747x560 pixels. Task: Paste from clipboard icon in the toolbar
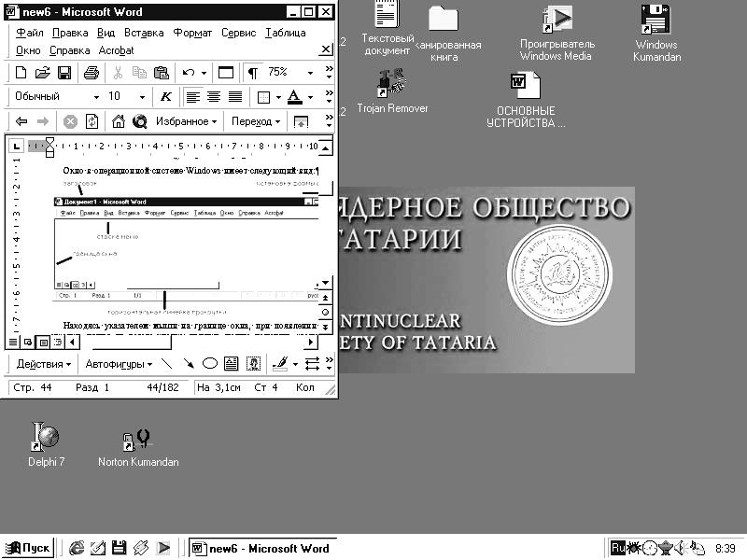click(162, 73)
